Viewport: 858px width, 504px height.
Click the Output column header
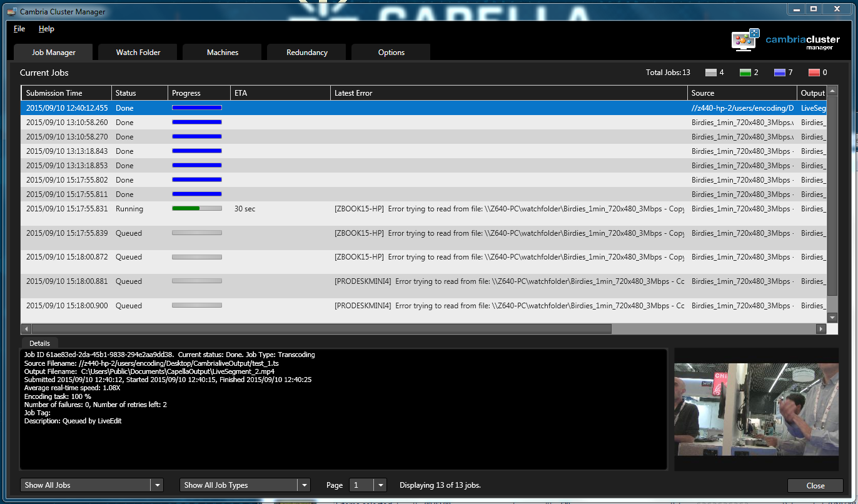812,93
